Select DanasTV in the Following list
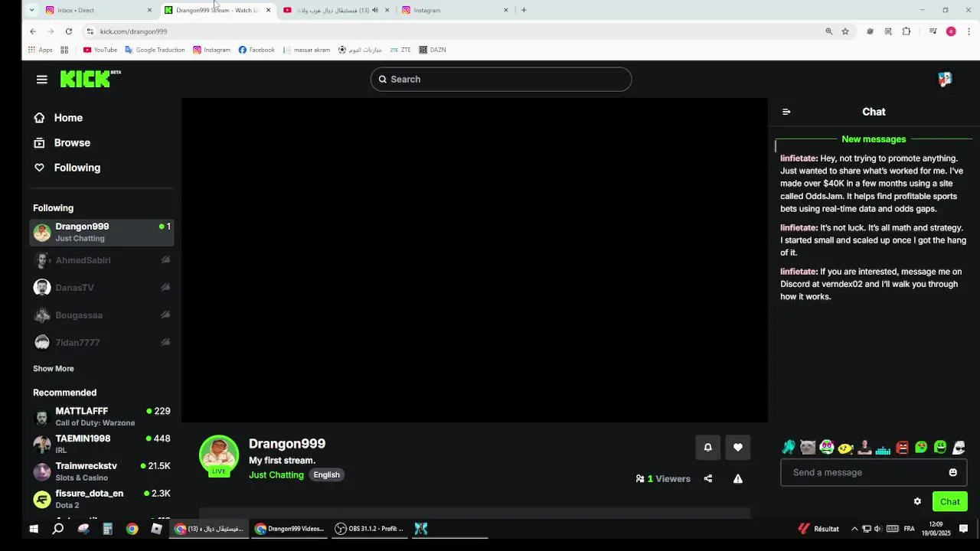 [102, 288]
